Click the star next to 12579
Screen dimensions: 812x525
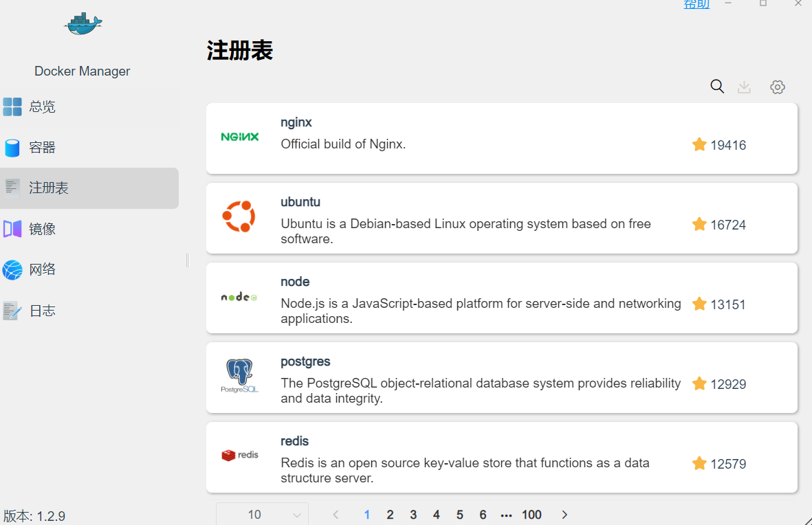point(699,463)
